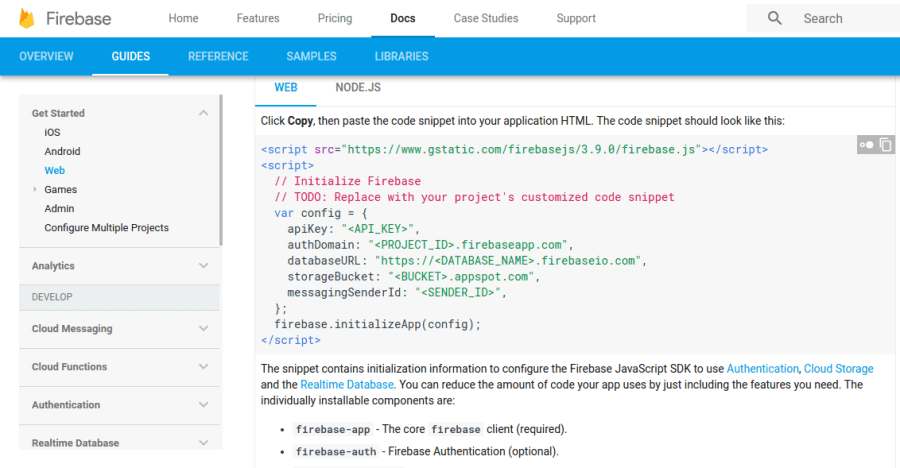
Task: Select the NODE.JS code tab
Action: [x=358, y=88]
